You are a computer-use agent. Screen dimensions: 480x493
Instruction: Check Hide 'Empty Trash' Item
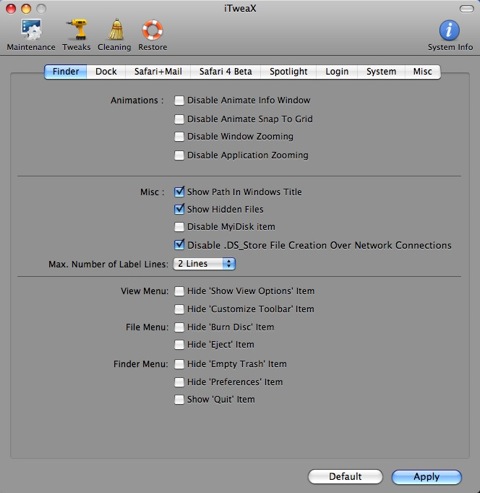[179, 364]
